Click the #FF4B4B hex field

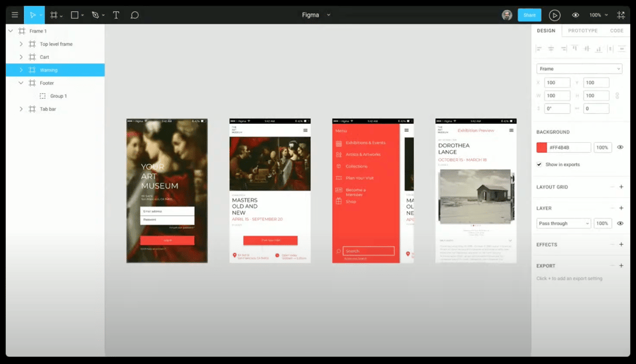tap(568, 148)
